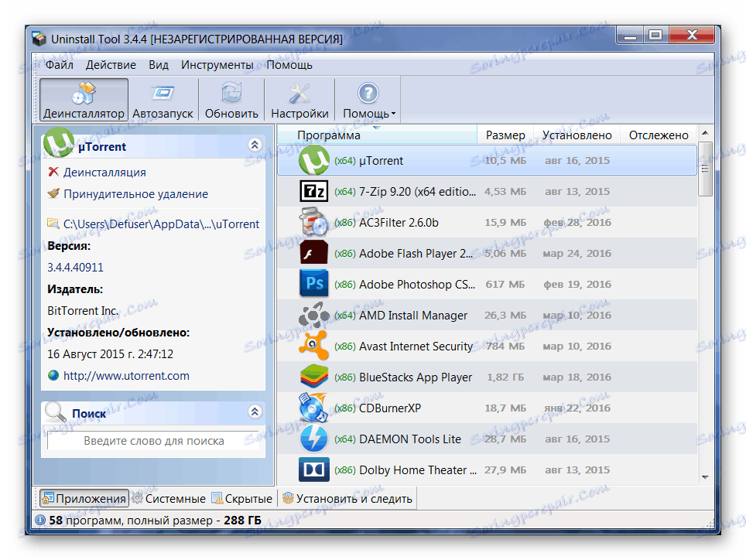Open the Файл menu
The width and height of the screenshot is (746, 560).
click(60, 65)
